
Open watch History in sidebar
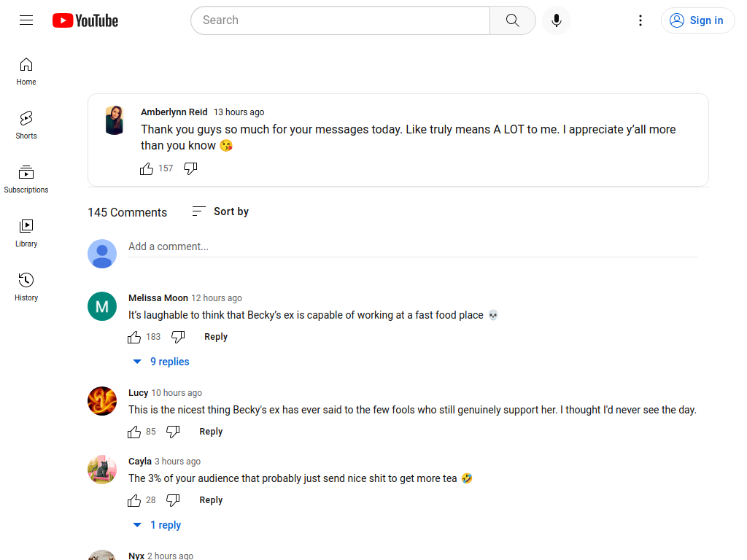(26, 287)
